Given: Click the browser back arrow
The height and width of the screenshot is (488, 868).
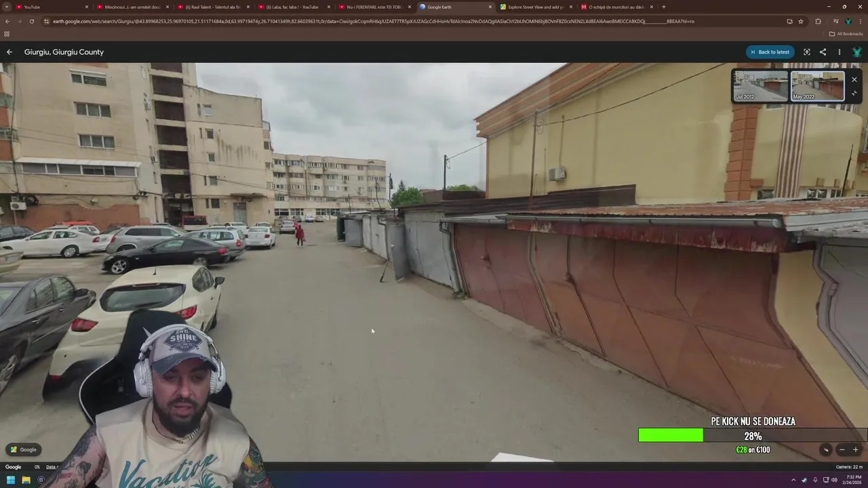Looking at the screenshot, I should (7, 21).
